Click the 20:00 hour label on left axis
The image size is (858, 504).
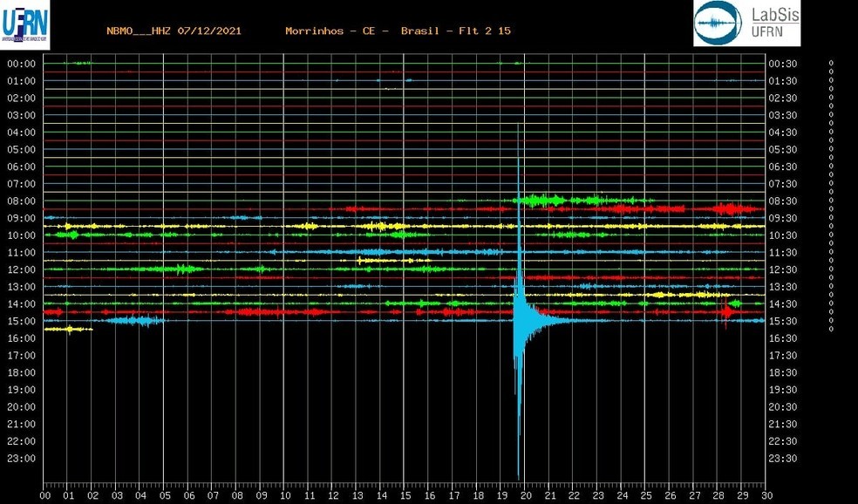coord(21,407)
